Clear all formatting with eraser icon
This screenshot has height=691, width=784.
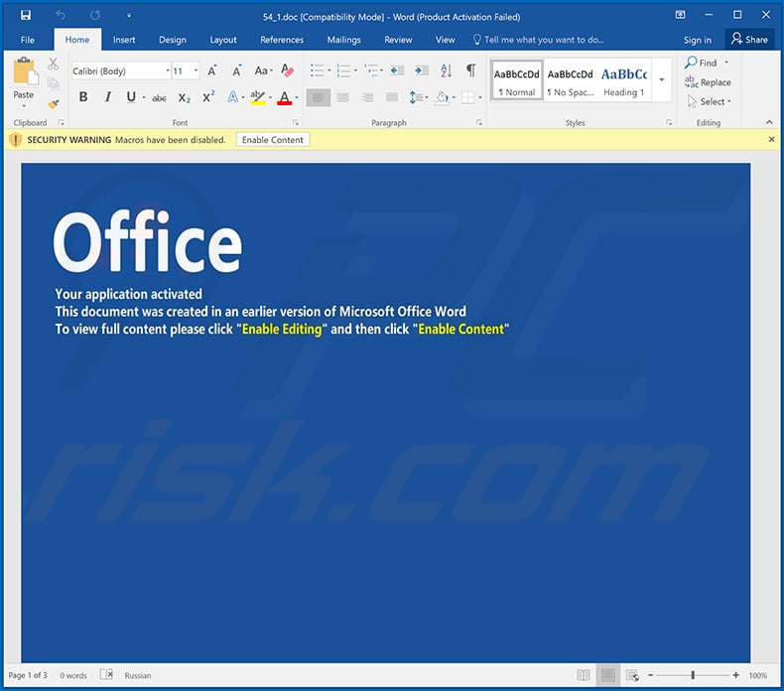(x=287, y=70)
